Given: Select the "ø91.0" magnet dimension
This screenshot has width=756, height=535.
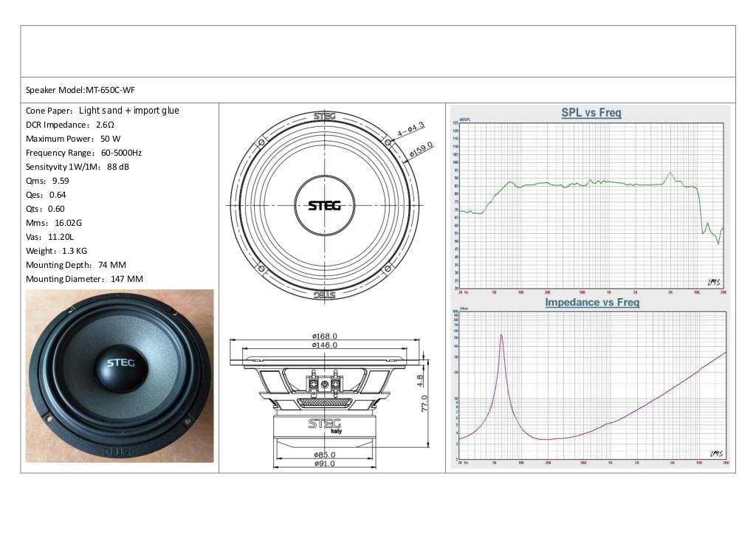Looking at the screenshot, I should tap(325, 463).
